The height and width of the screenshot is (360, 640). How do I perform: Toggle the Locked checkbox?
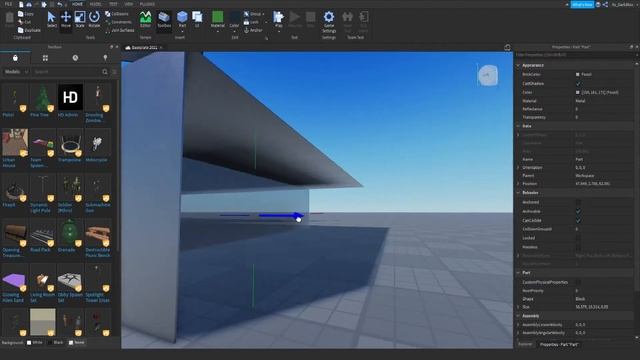click(x=578, y=238)
